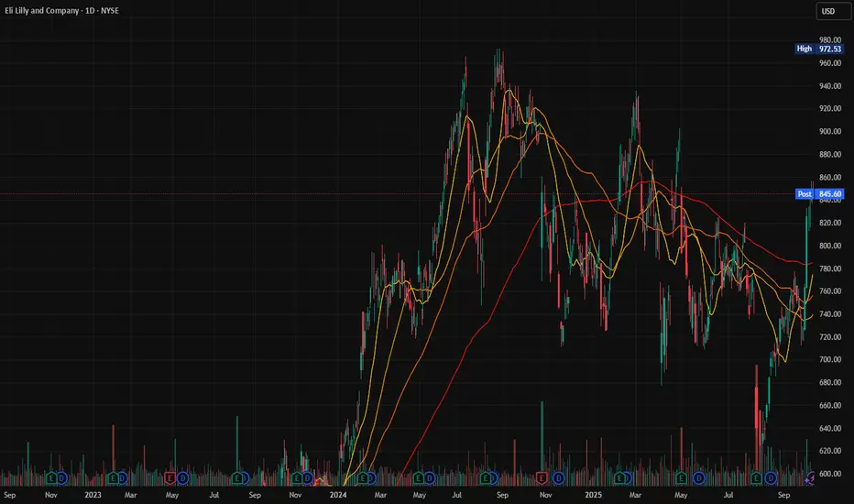Open the November 2024 dividend marker
The width and height of the screenshot is (854, 504).
[x=559, y=478]
